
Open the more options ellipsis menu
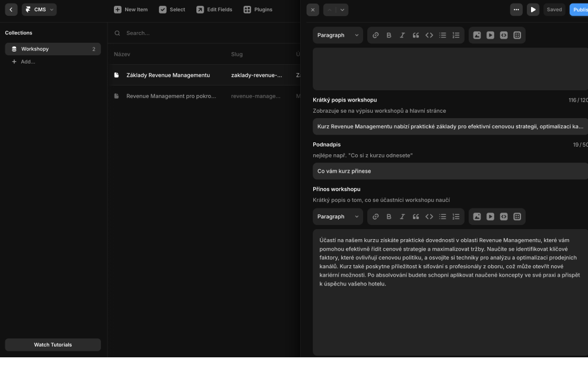click(x=516, y=9)
